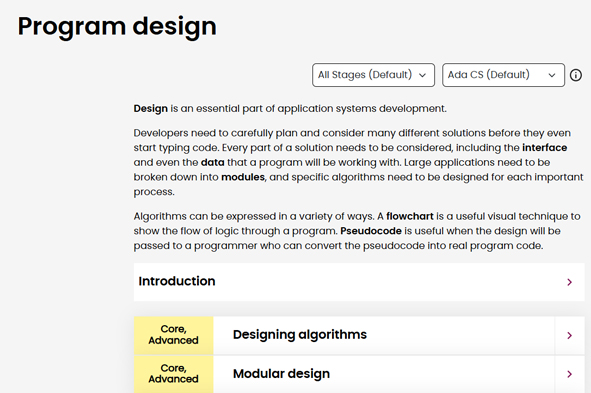Click the Introduction row chevron arrow

(570, 282)
